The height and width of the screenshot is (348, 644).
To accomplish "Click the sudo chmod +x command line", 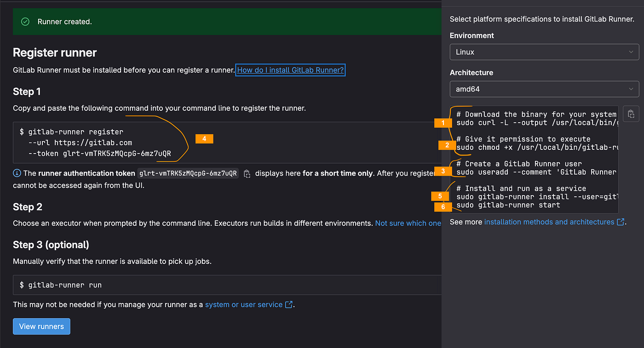I will click(x=537, y=148).
